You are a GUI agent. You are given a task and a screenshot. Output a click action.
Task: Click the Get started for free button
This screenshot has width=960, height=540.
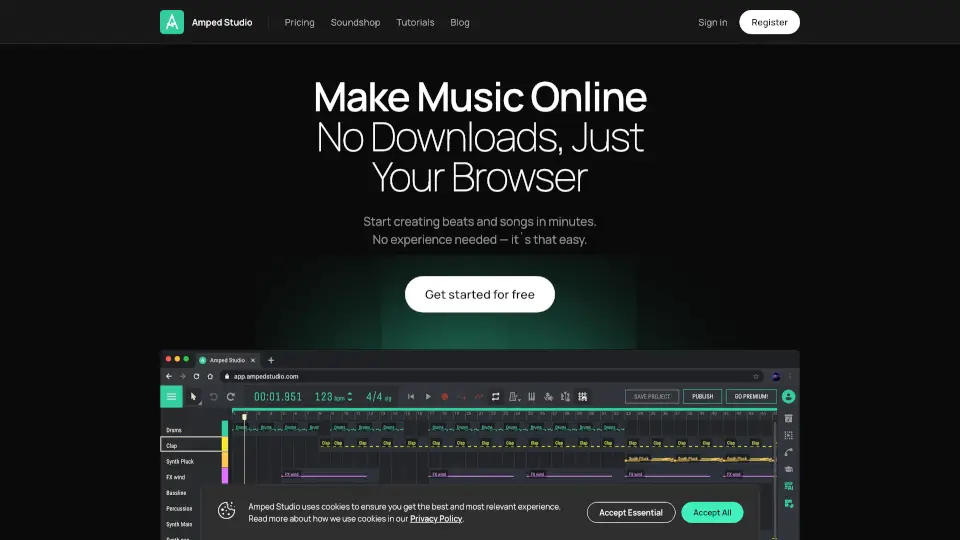click(x=480, y=295)
